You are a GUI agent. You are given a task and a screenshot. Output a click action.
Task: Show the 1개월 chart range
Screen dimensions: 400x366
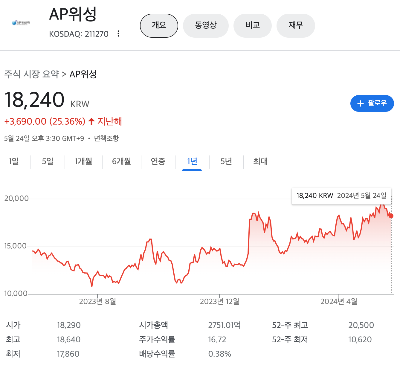coord(83,162)
